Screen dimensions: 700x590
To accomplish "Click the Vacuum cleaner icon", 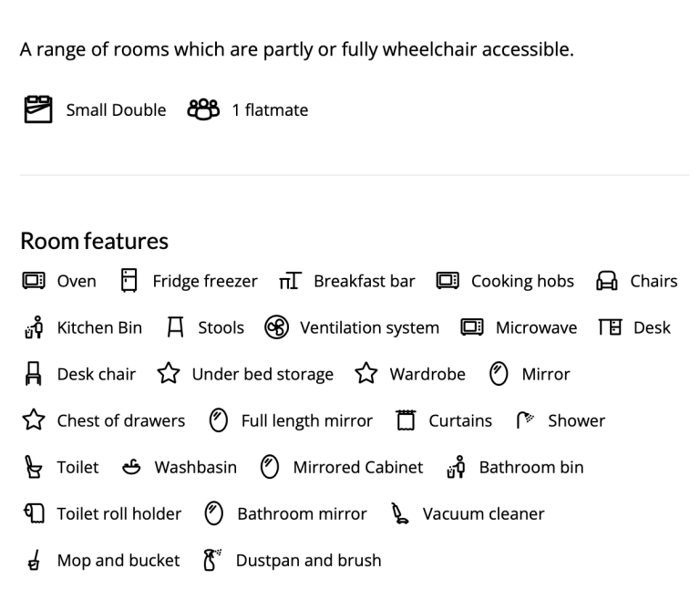I will pyautogui.click(x=400, y=513).
